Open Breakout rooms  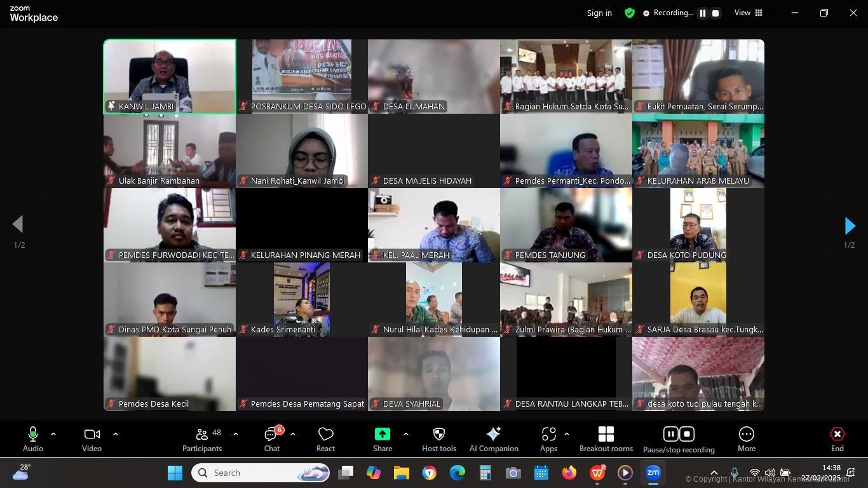click(x=606, y=439)
